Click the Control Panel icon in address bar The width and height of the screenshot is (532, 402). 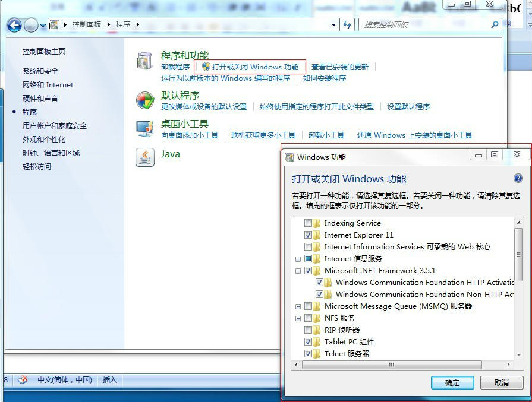click(54, 24)
